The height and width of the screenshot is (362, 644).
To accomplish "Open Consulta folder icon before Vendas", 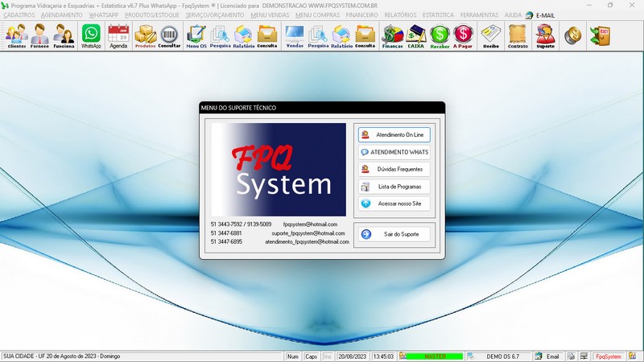I will point(267,36).
